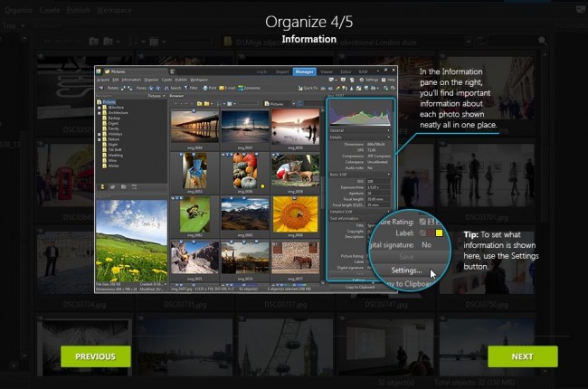
Task: Expand the Architecture folder node
Action: pos(100,112)
